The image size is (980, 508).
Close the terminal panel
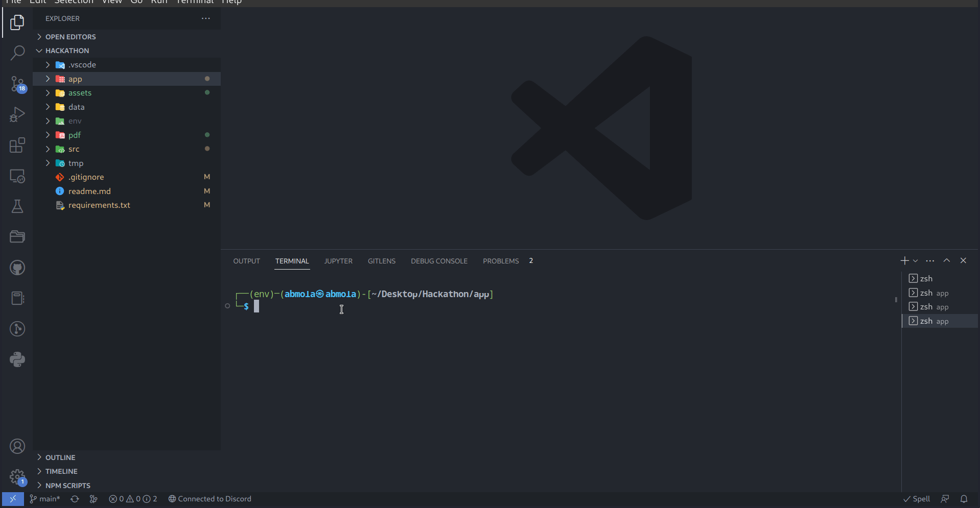coord(963,260)
